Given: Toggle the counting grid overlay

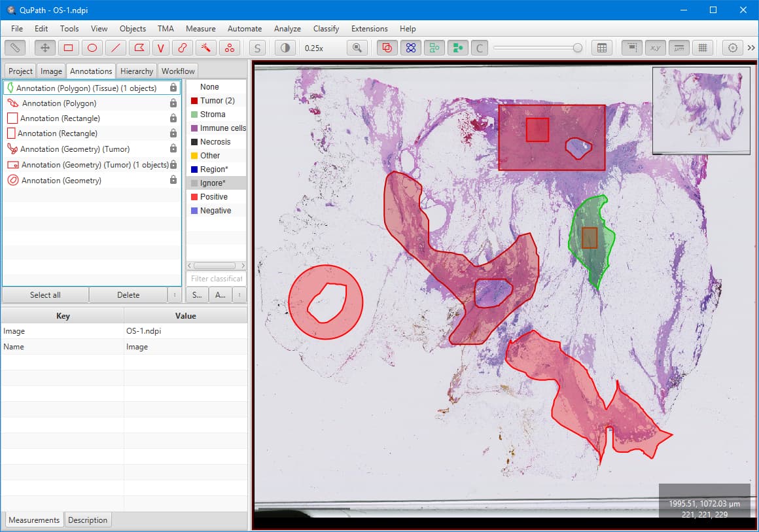Looking at the screenshot, I should tap(702, 47).
